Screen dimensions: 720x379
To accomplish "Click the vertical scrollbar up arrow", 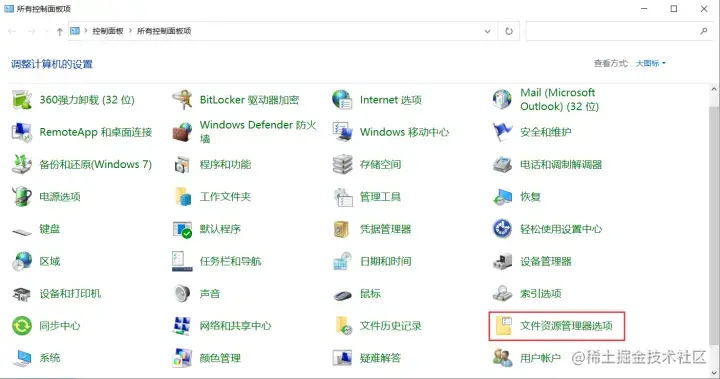I will click(714, 90).
